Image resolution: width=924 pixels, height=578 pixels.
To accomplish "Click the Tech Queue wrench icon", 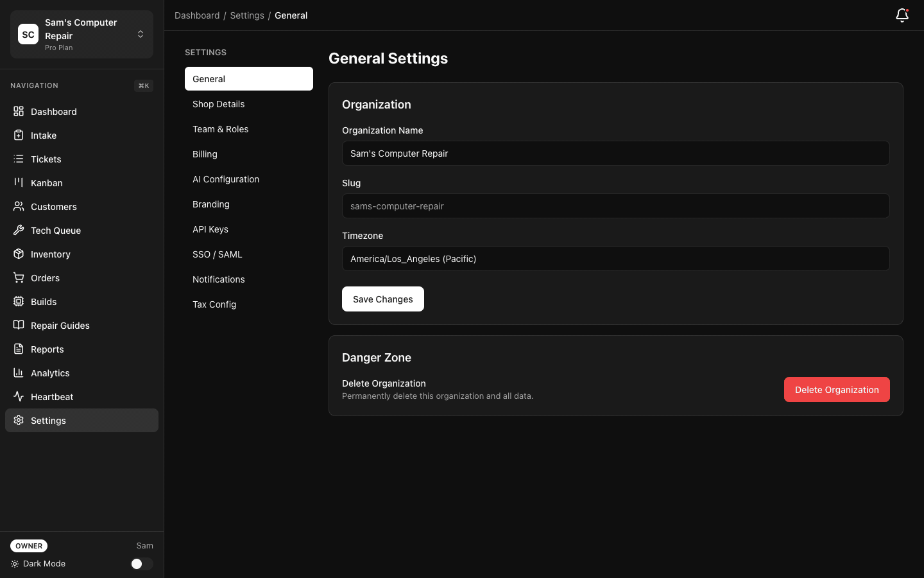I will click(19, 230).
